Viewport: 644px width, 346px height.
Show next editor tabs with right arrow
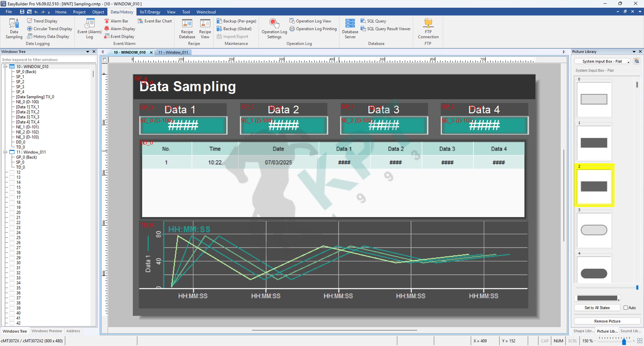(564, 52)
